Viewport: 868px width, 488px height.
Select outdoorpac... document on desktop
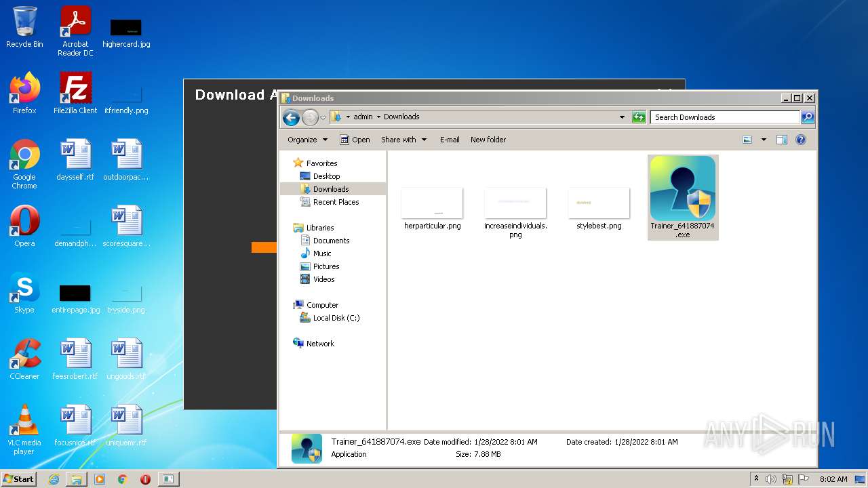pyautogui.click(x=126, y=160)
